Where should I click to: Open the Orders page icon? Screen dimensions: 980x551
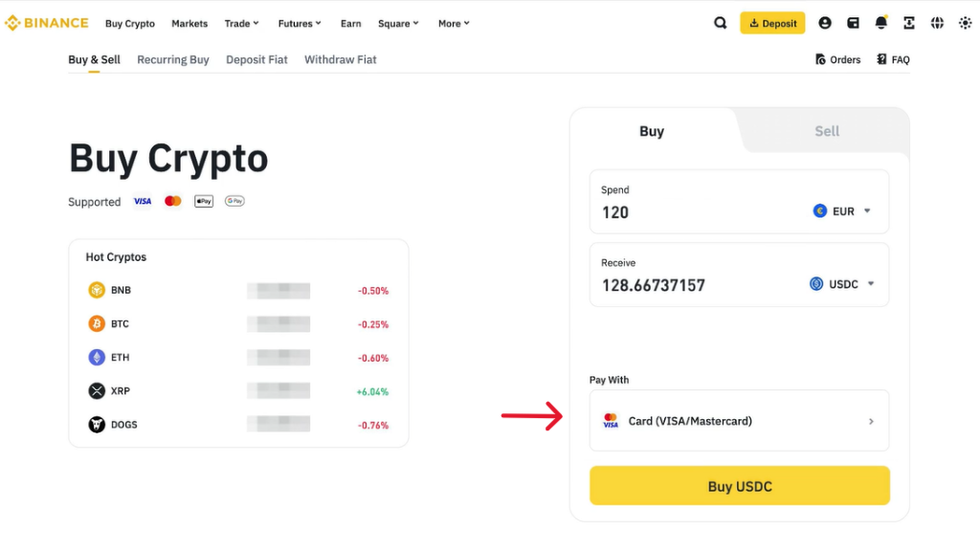point(820,59)
